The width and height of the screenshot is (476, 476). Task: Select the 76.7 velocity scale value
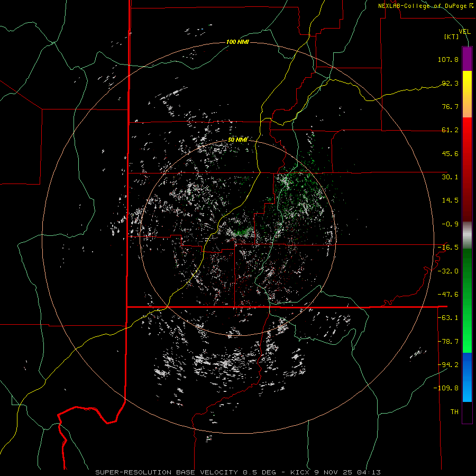tap(450, 106)
